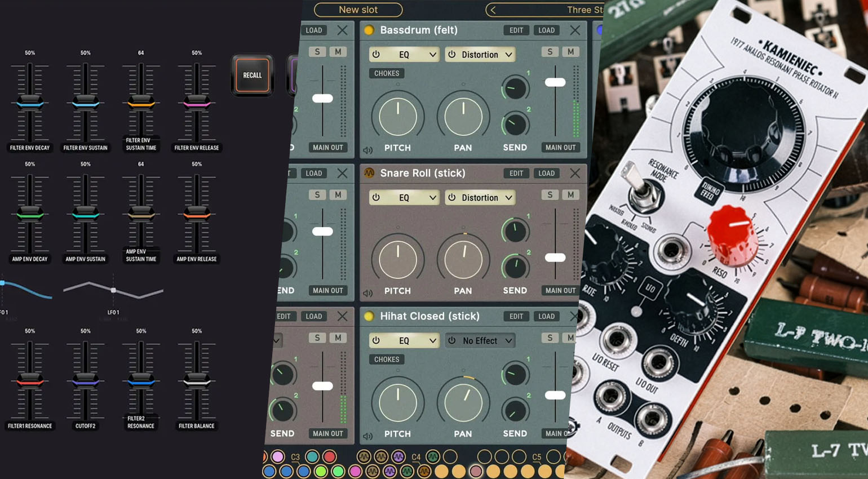
Task: Disable Distortion power on the Snare Roll slot
Action: [452, 198]
